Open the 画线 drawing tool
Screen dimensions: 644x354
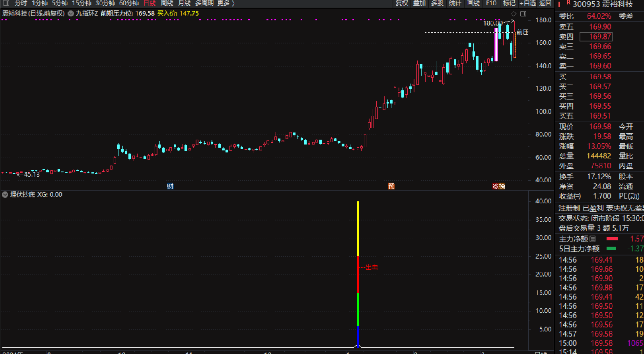[473, 3]
